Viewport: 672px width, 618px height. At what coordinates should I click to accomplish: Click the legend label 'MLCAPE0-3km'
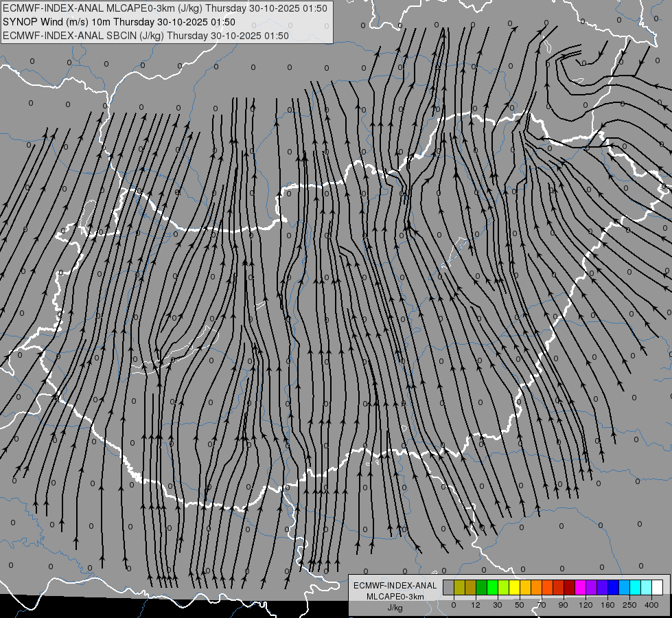tap(395, 597)
